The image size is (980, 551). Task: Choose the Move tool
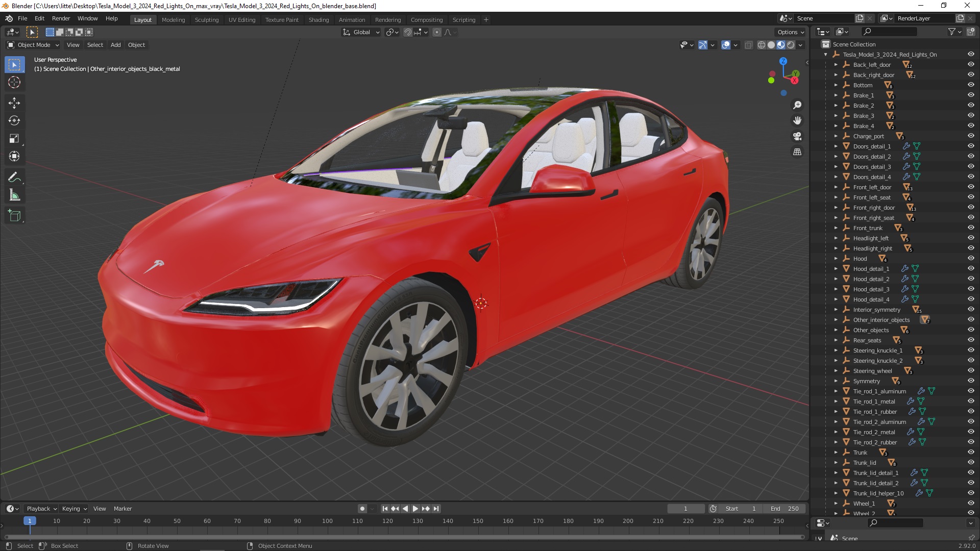14,103
